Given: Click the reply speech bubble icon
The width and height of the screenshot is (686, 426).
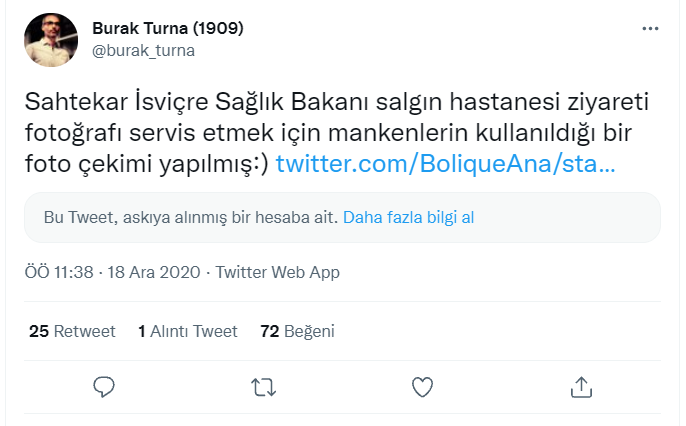Looking at the screenshot, I should click(105, 387).
